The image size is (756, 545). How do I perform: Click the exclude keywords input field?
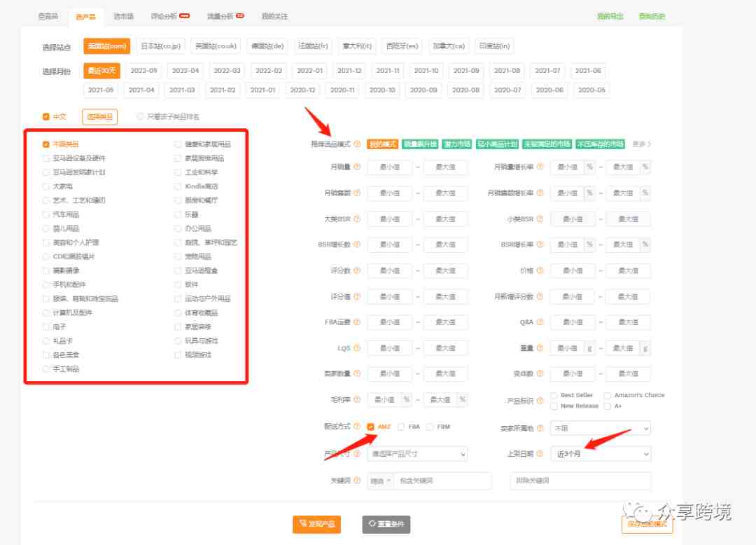point(580,481)
